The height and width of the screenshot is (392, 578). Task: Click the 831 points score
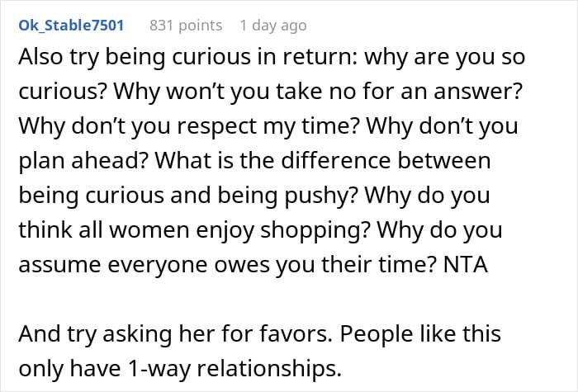coord(185,25)
